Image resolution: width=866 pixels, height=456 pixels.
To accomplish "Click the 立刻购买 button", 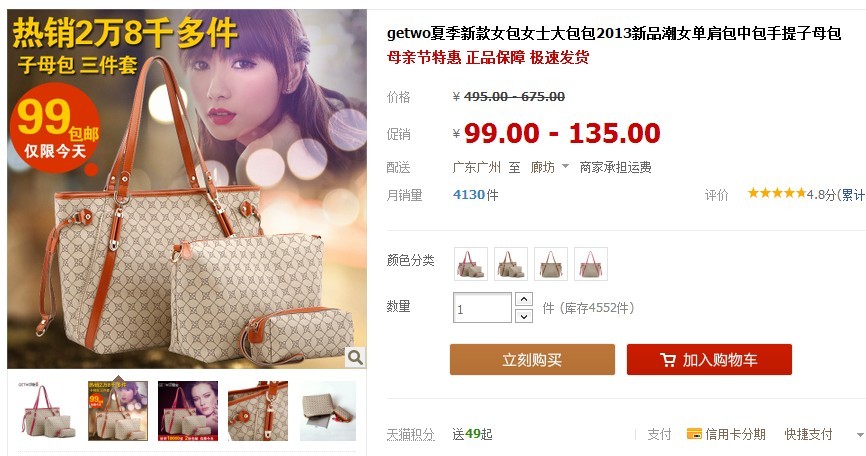I will [532, 359].
